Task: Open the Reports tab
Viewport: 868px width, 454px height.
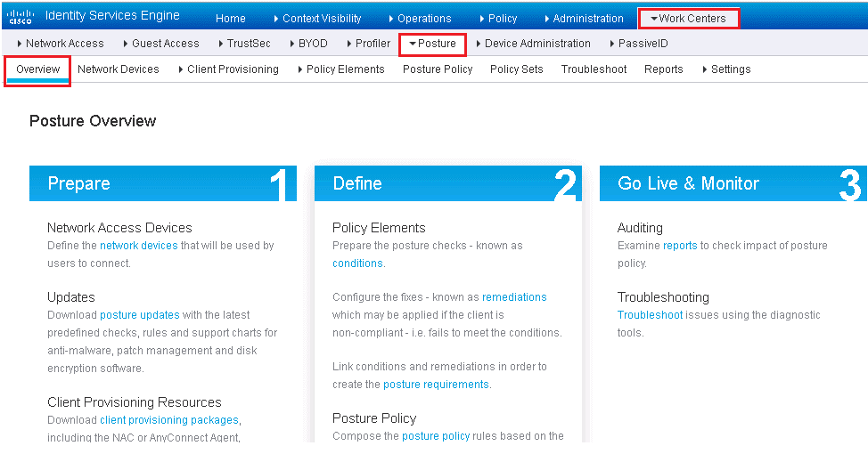Action: (663, 69)
